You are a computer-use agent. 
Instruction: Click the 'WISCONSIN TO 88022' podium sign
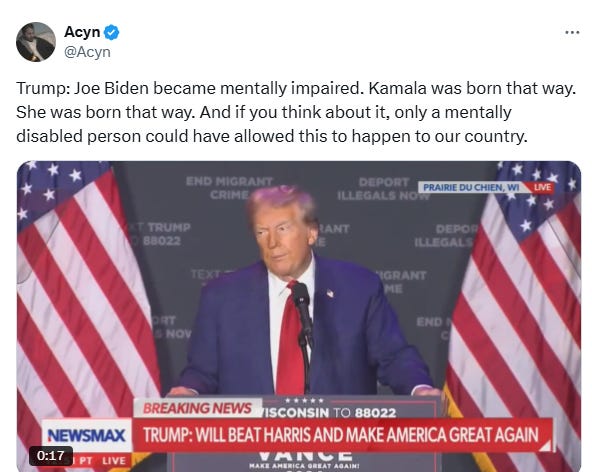click(328, 412)
